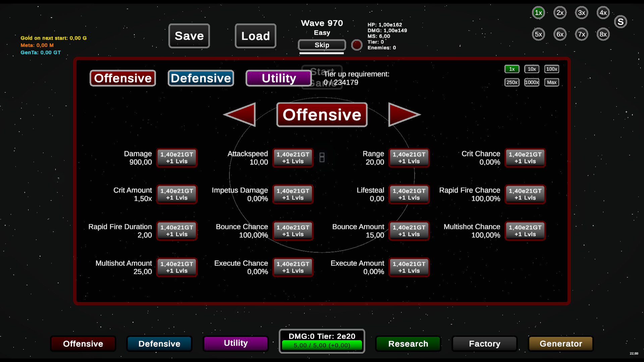
Task: Set game speed to 5x
Action: pos(538,34)
